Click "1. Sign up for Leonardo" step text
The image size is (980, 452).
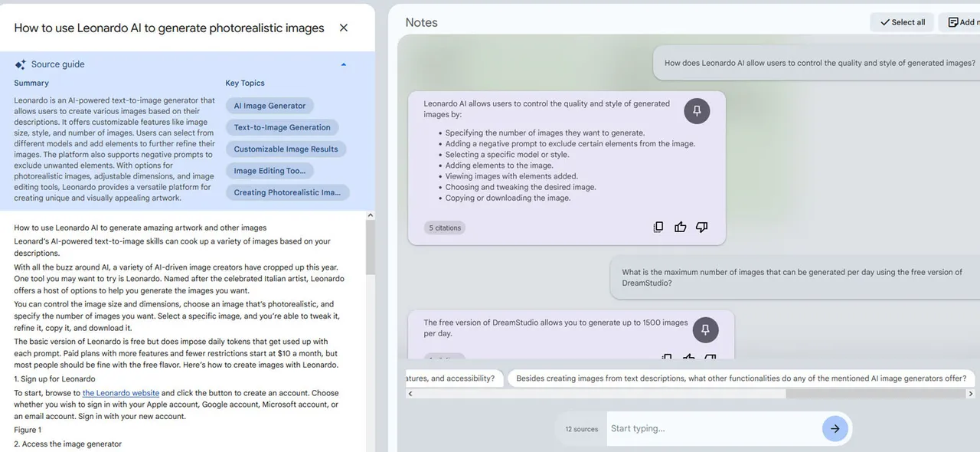[55, 378]
